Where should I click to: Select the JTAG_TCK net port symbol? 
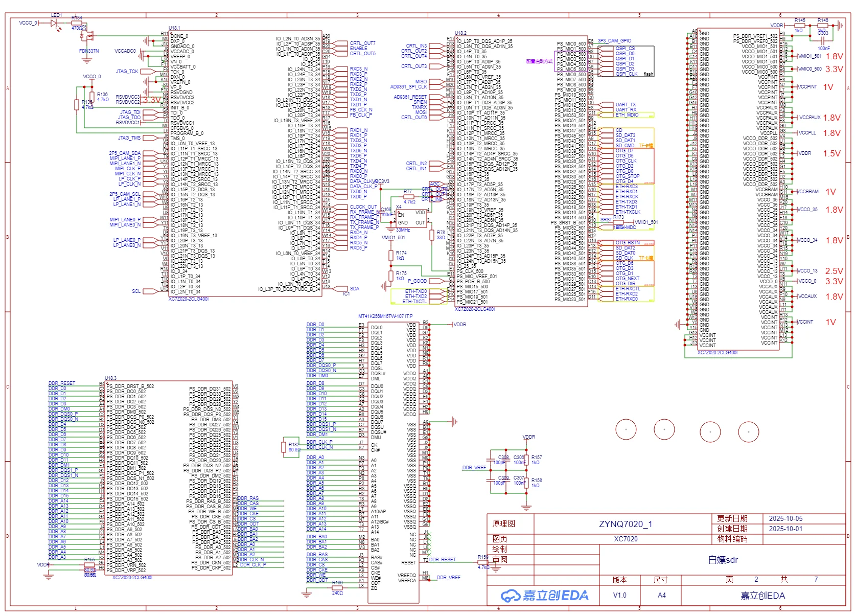tap(150, 72)
